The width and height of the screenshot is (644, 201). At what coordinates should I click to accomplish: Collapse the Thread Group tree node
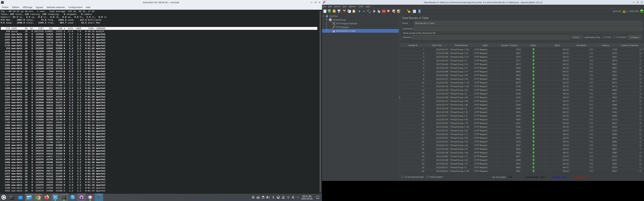pos(327,20)
